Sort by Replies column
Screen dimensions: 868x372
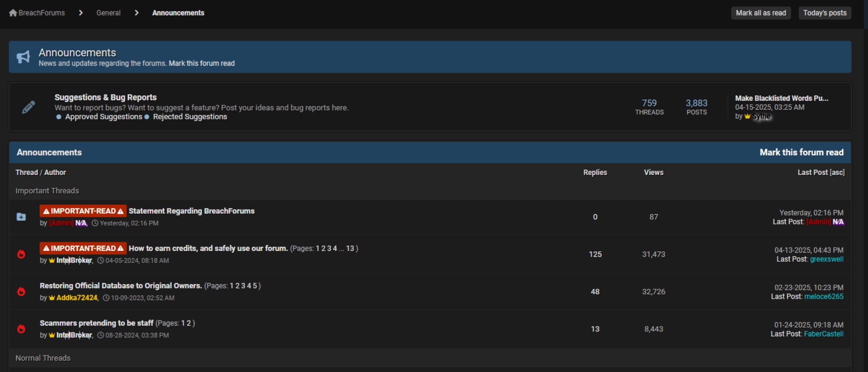(595, 172)
